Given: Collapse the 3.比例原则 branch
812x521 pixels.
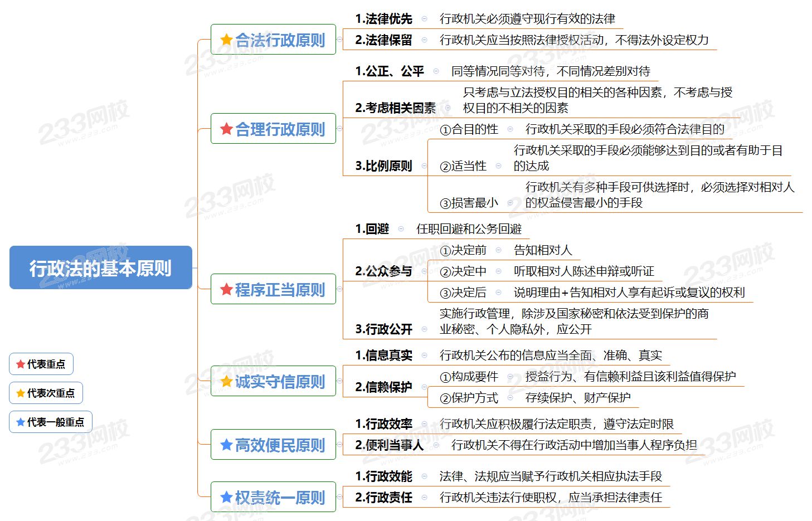Looking at the screenshot, I should 424,166.
